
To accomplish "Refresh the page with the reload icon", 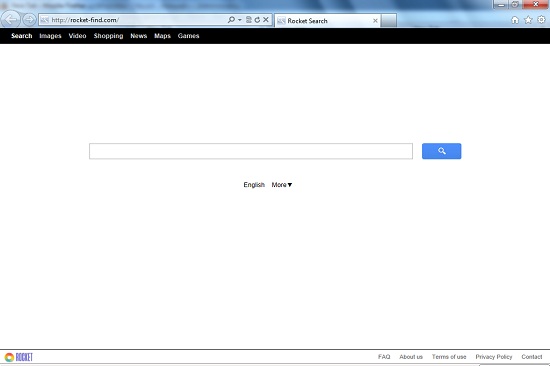I will (257, 20).
